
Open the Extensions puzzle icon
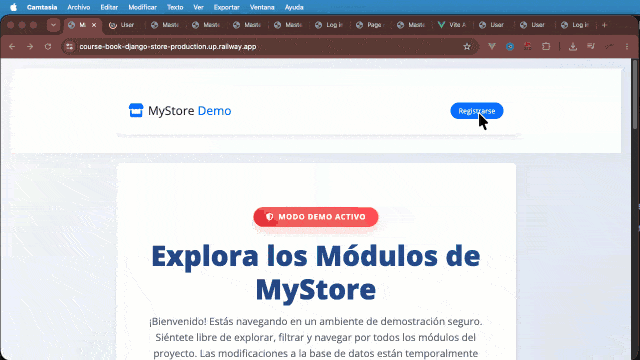pyautogui.click(x=546, y=47)
